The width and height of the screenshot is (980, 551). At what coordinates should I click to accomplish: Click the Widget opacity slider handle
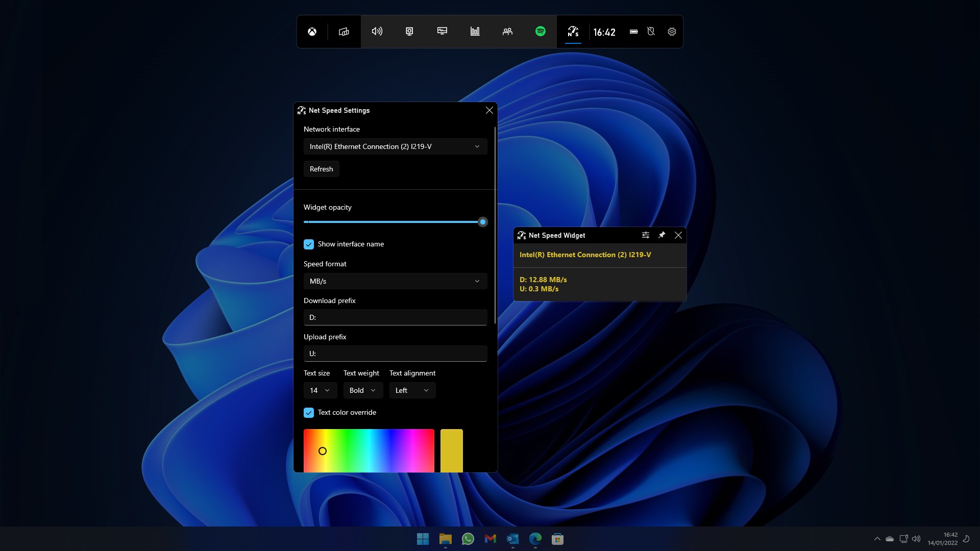(482, 222)
